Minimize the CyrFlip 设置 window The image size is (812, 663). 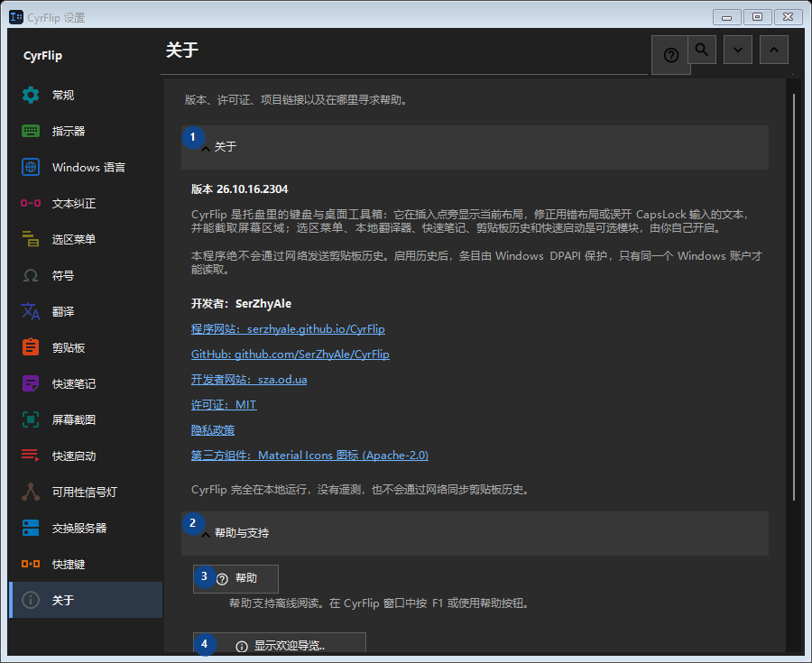coord(726,17)
